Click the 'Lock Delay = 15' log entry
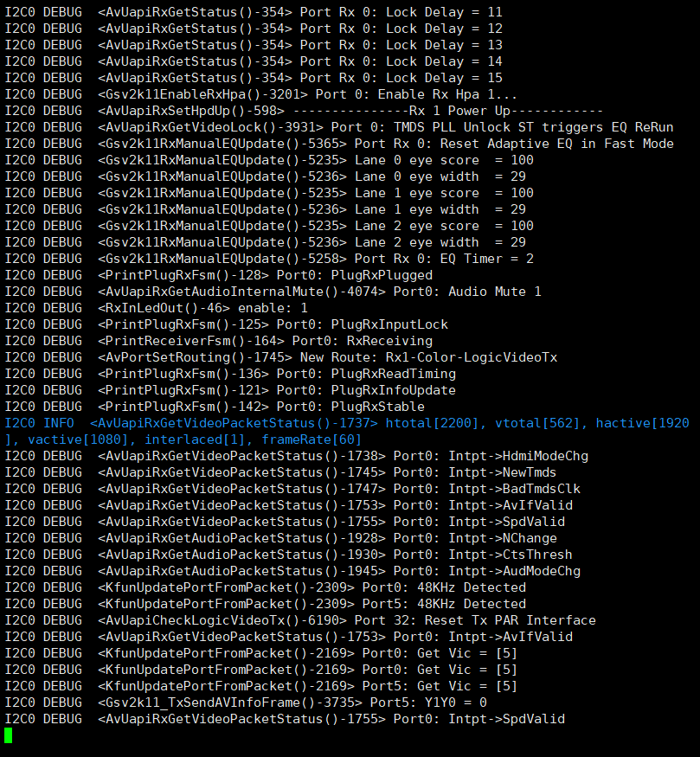700x757 pixels. click(x=254, y=78)
